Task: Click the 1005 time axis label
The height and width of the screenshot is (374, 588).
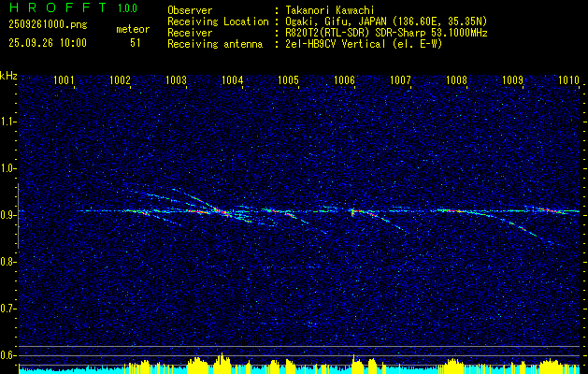Action: pyautogui.click(x=288, y=79)
